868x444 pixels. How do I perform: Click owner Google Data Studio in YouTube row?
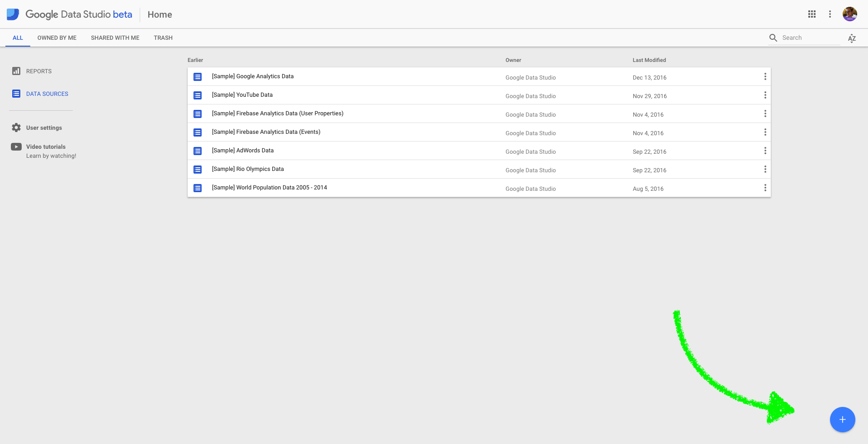coord(531,96)
